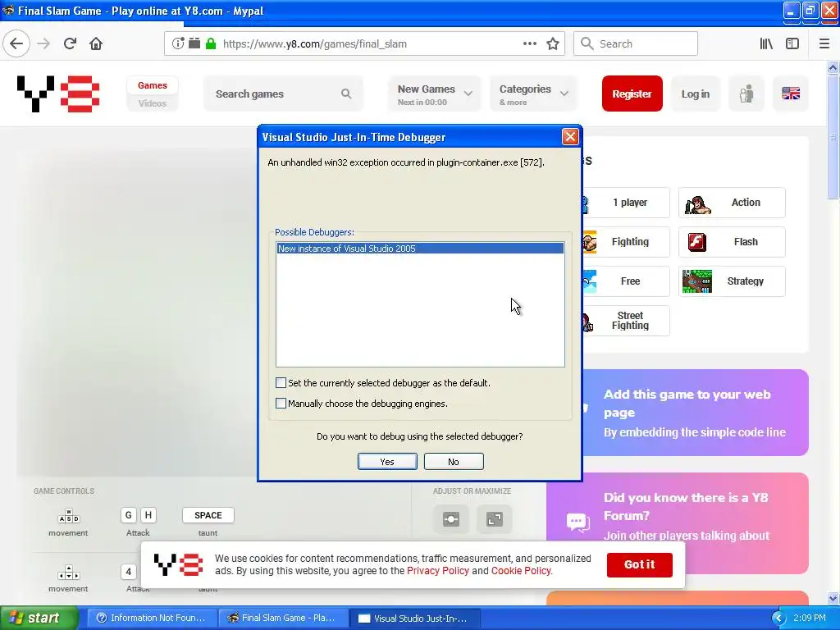Viewport: 840px width, 630px height.
Task: Focus the browser Search field
Action: tap(636, 43)
